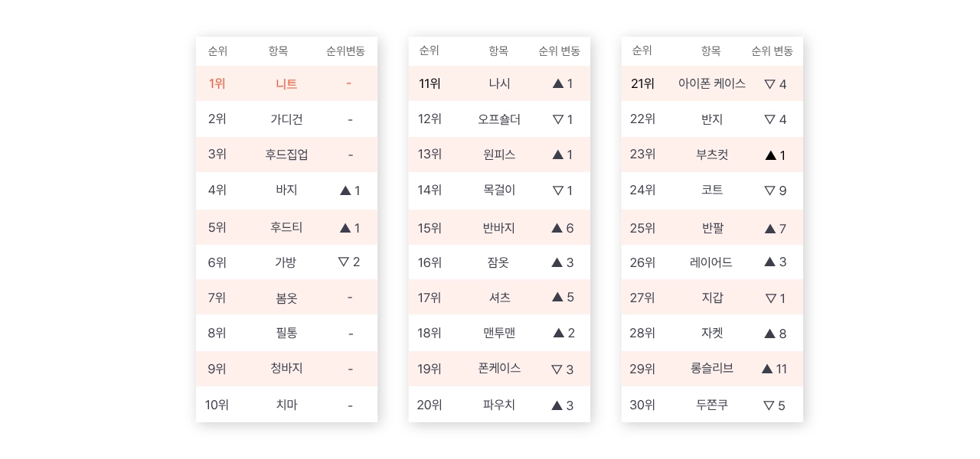Click the up triangle icon for 반바지
Viewport: 980px width, 459px height.
click(x=557, y=228)
